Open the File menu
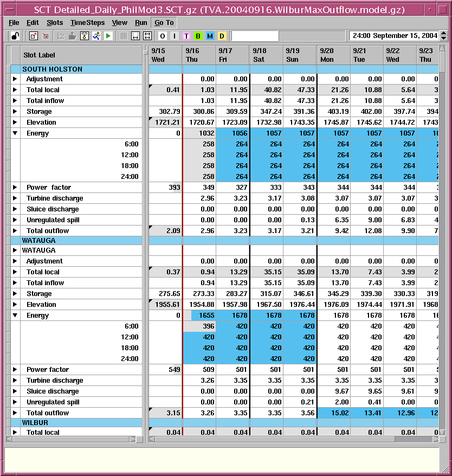 tap(14, 23)
